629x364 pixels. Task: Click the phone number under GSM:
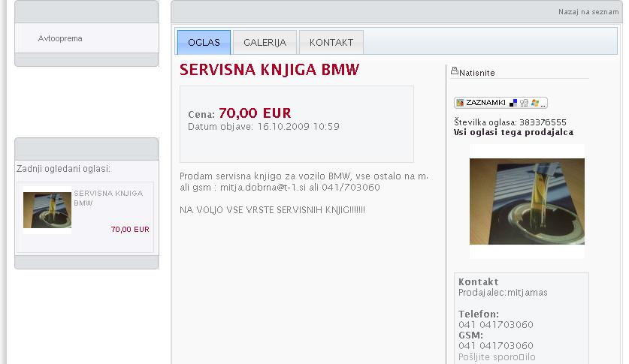496,345
